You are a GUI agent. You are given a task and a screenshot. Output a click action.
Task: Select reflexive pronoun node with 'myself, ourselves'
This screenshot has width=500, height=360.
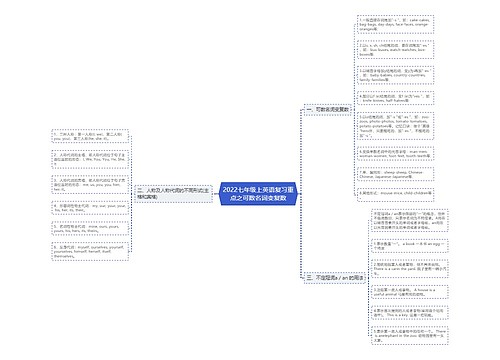[x=90, y=252]
